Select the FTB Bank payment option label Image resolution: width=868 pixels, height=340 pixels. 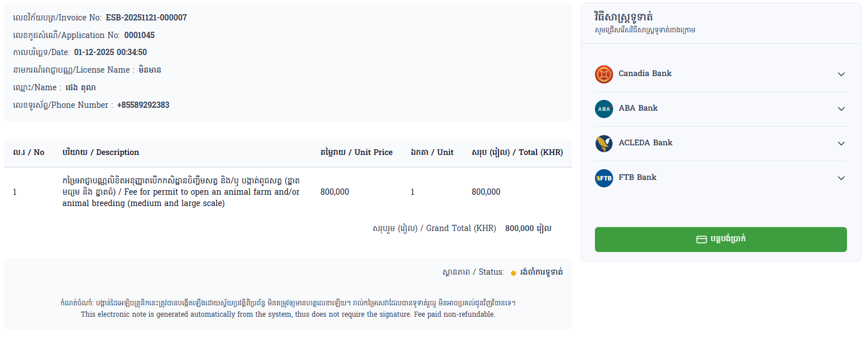click(638, 177)
